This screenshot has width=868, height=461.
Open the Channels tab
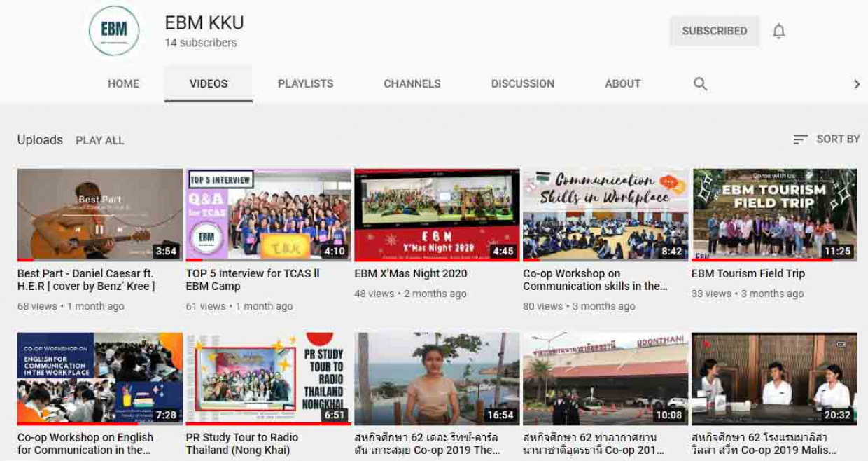click(x=412, y=84)
